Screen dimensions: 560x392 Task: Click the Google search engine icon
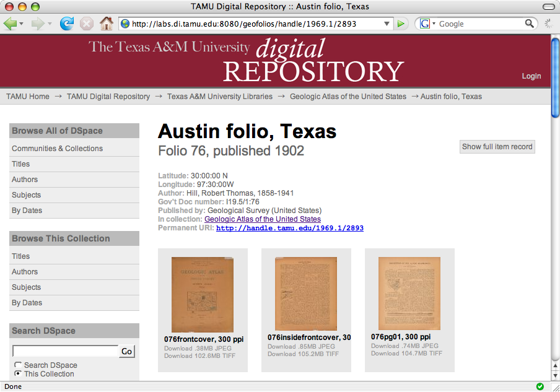coord(424,24)
